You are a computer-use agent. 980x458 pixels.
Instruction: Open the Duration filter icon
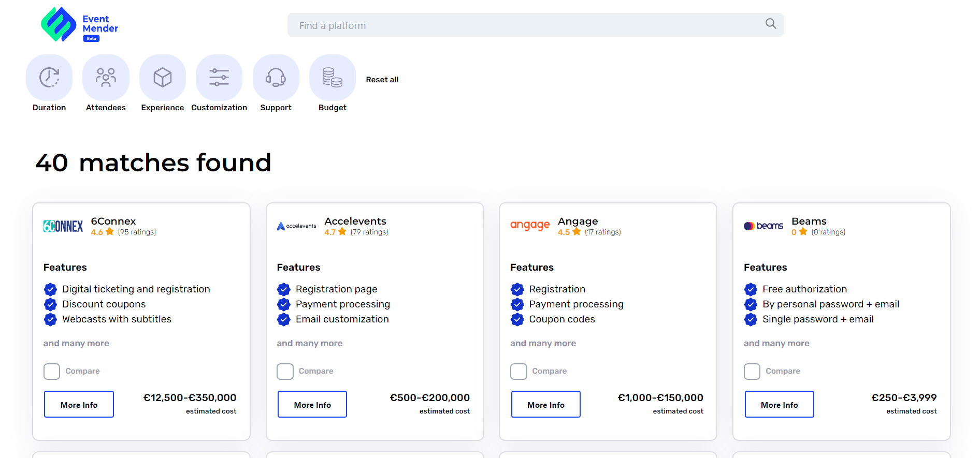(x=49, y=78)
